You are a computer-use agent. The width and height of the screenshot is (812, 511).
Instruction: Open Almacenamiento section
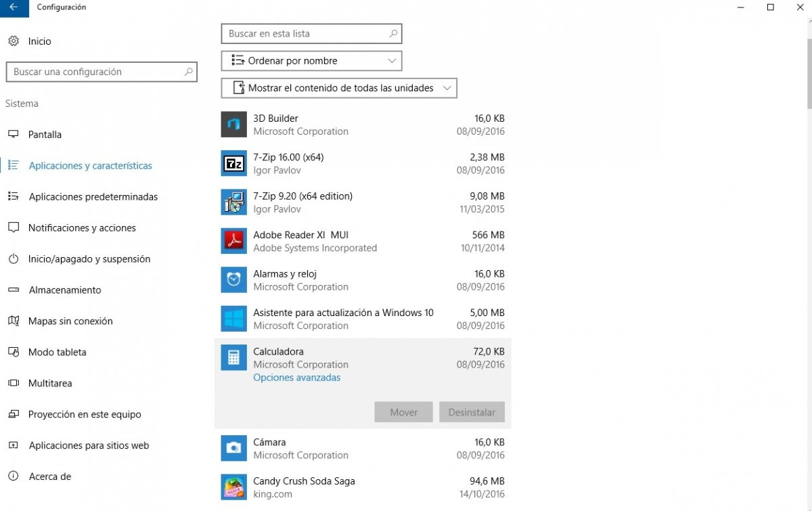[65, 290]
